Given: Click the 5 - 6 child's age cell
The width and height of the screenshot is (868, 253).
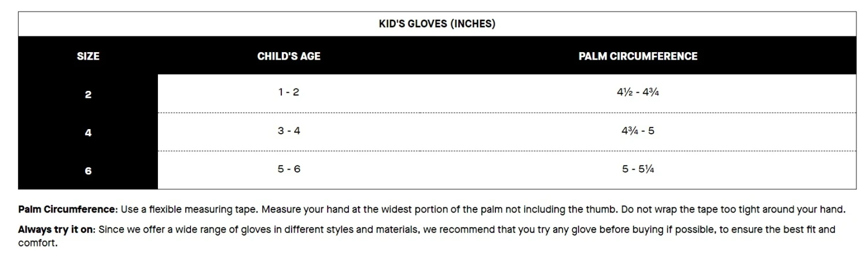Looking at the screenshot, I should (289, 170).
